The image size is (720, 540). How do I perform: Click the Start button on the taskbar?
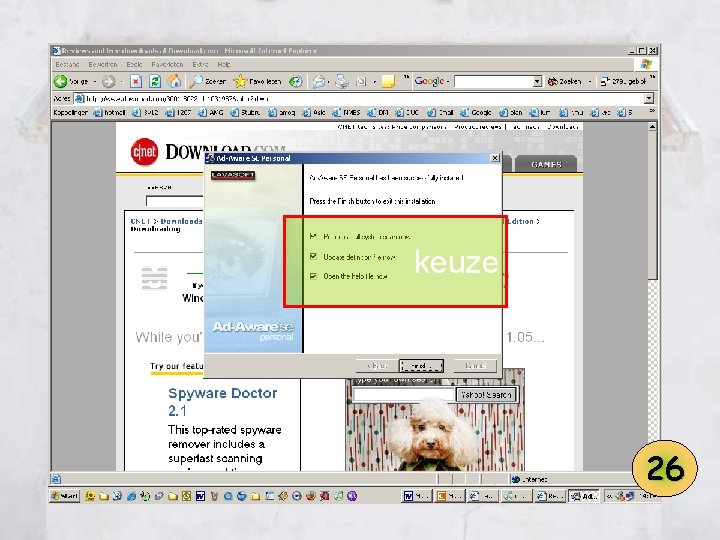[65, 496]
